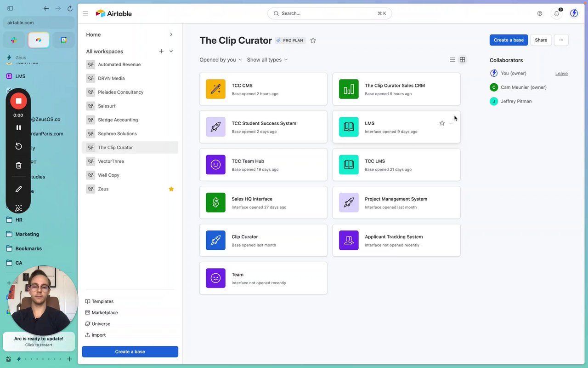Open the LMS book icon tile

click(349, 127)
